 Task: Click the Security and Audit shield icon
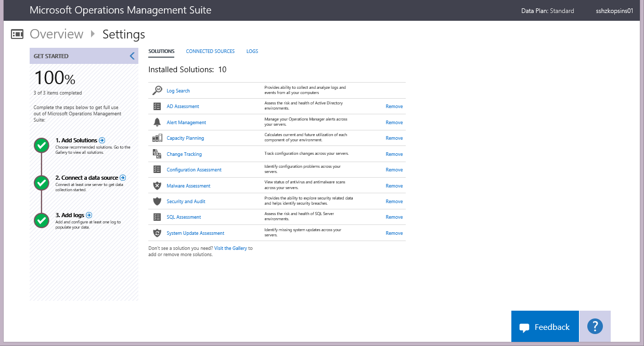(157, 201)
